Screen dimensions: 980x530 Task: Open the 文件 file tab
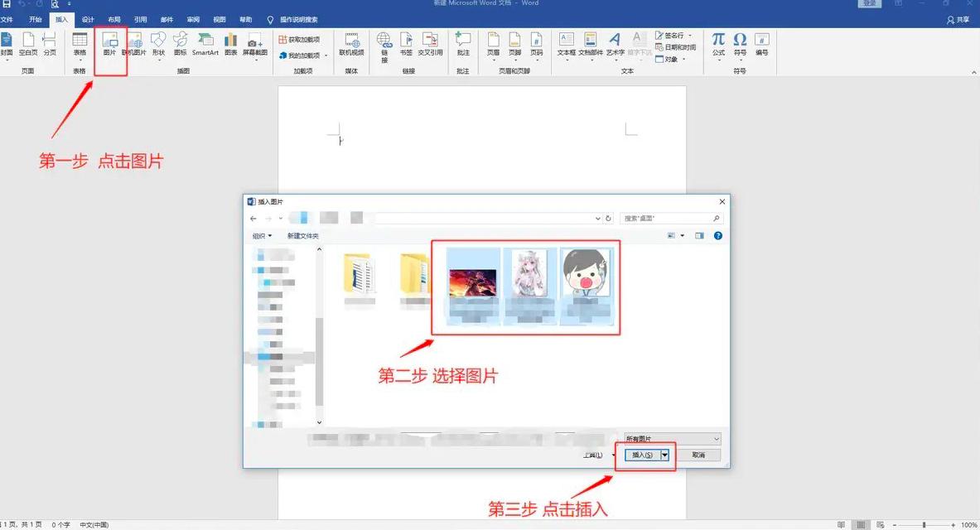[7, 19]
